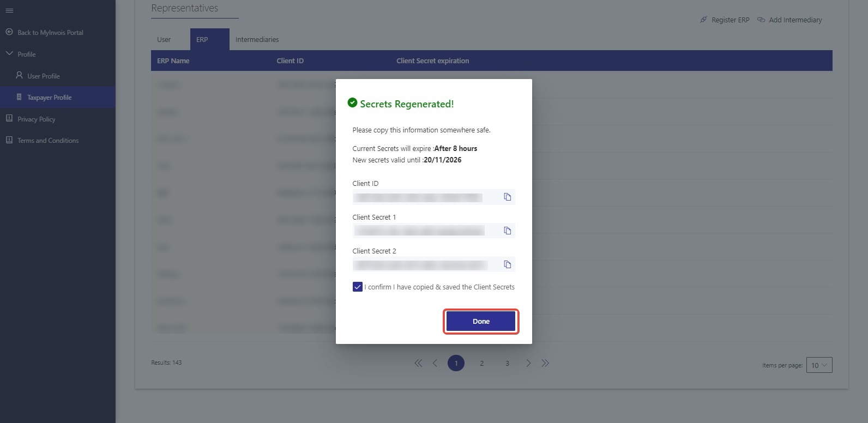Open User Profile in sidebar
Image resolution: width=868 pixels, height=423 pixels.
(43, 76)
